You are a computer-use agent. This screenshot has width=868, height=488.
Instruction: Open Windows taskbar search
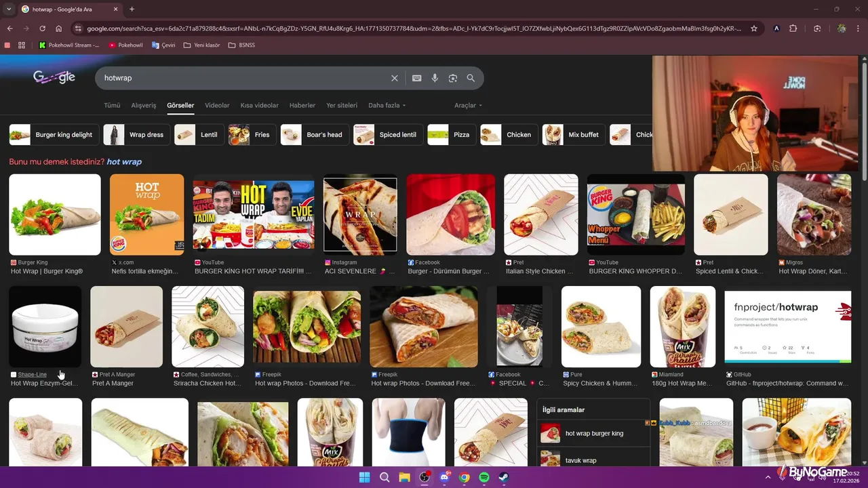pos(384,477)
